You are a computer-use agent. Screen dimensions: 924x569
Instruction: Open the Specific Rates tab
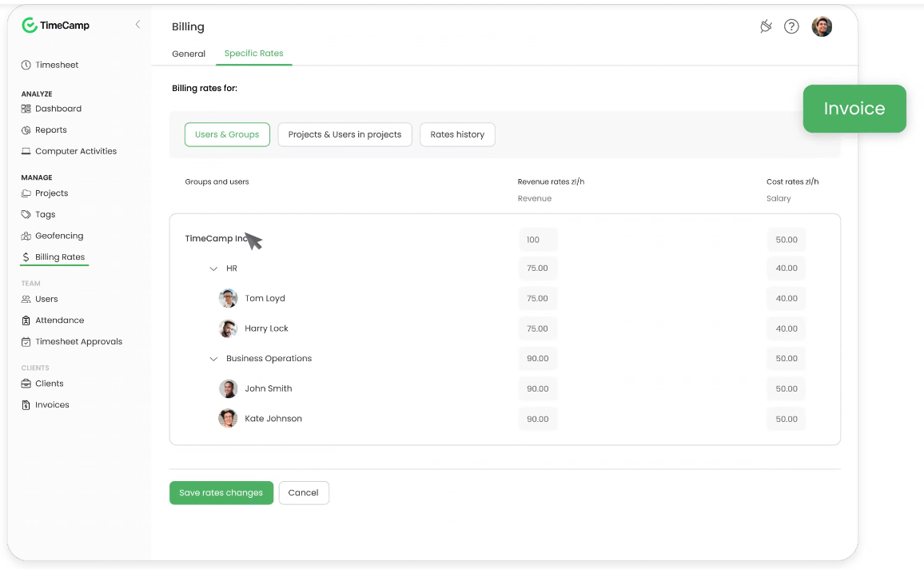pyautogui.click(x=253, y=54)
